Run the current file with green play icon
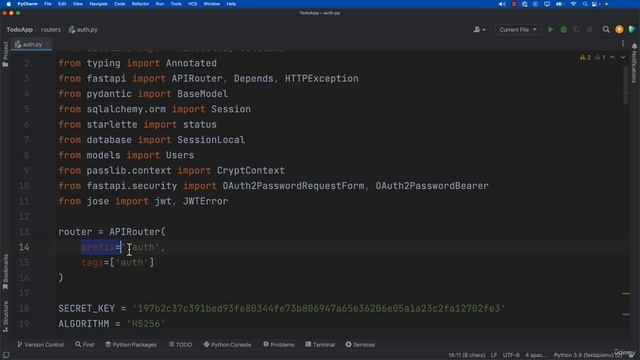Viewport: 640px width, 360px height. point(551,29)
